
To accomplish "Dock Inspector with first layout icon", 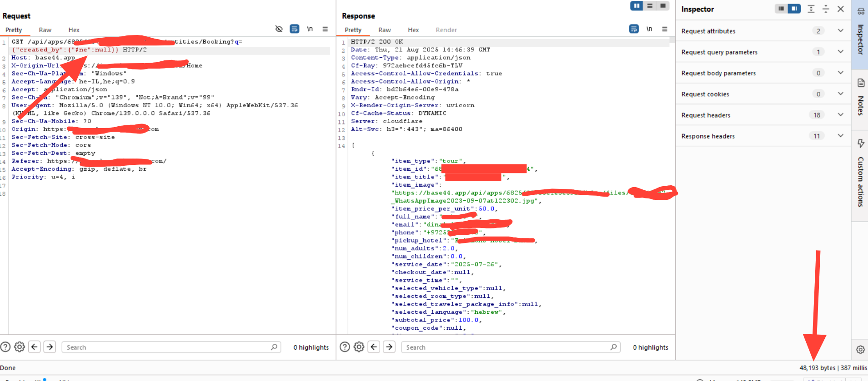I will pyautogui.click(x=781, y=9).
